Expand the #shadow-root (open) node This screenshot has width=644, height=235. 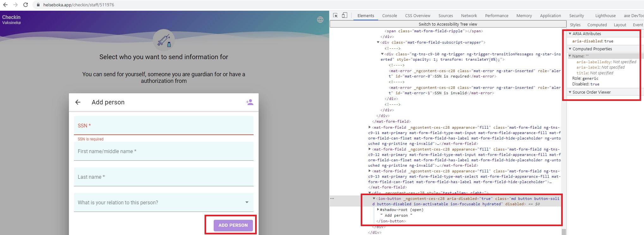tap(378, 210)
